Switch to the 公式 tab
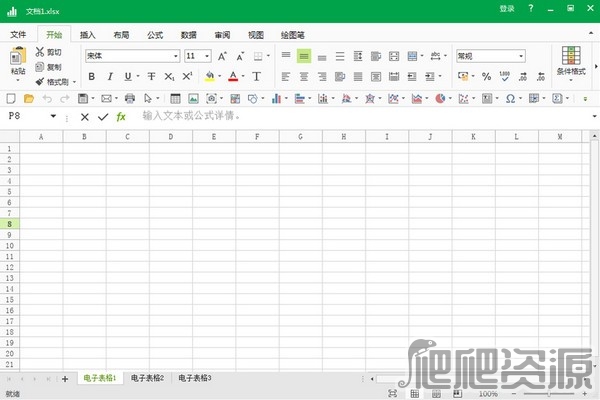Image resolution: width=600 pixels, height=400 pixels. [x=155, y=35]
